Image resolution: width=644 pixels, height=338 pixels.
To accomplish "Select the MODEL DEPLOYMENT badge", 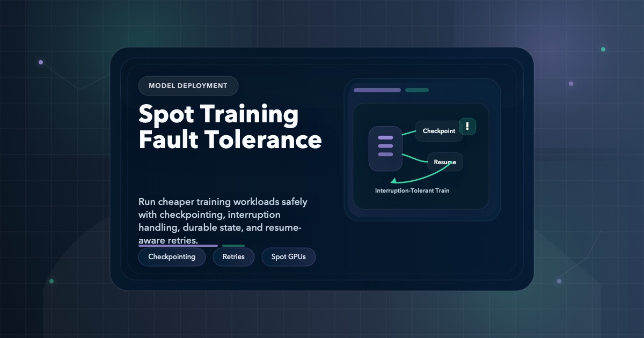I will click(x=188, y=85).
